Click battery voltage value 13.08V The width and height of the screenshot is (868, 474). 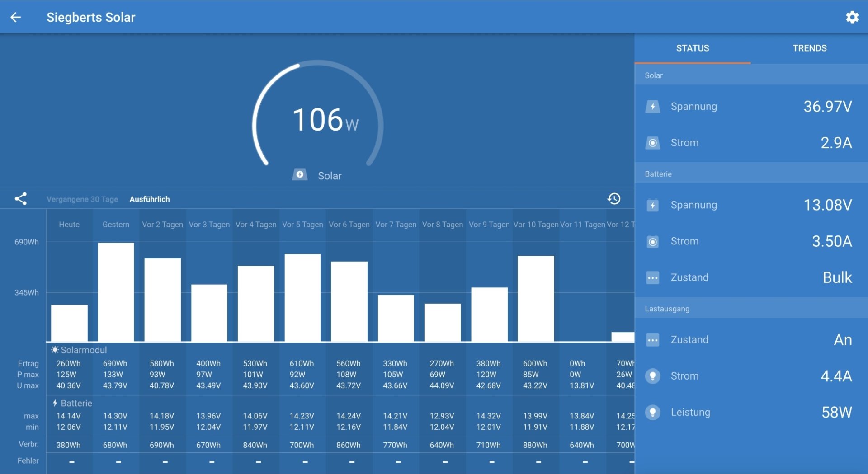(827, 205)
